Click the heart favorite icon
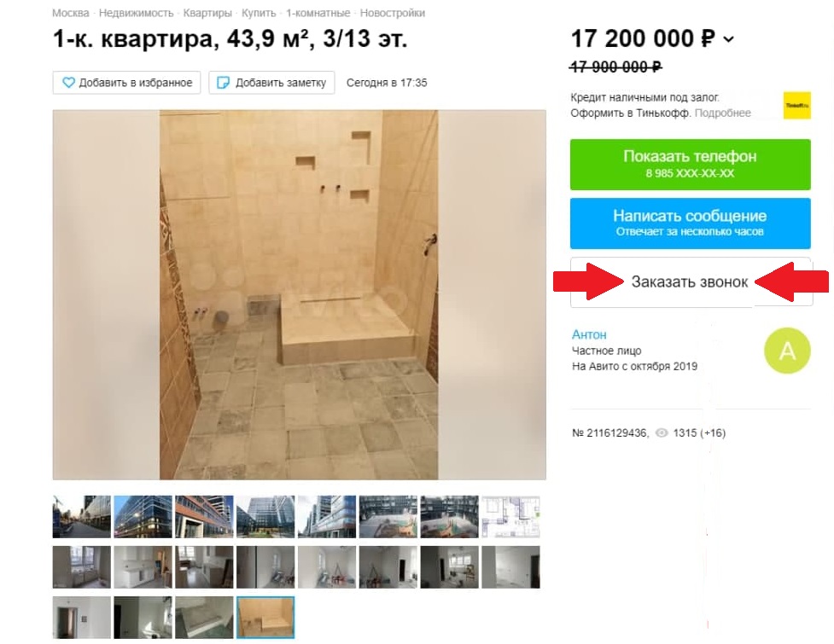Screen dimensions: 834x644 pyautogui.click(x=68, y=83)
